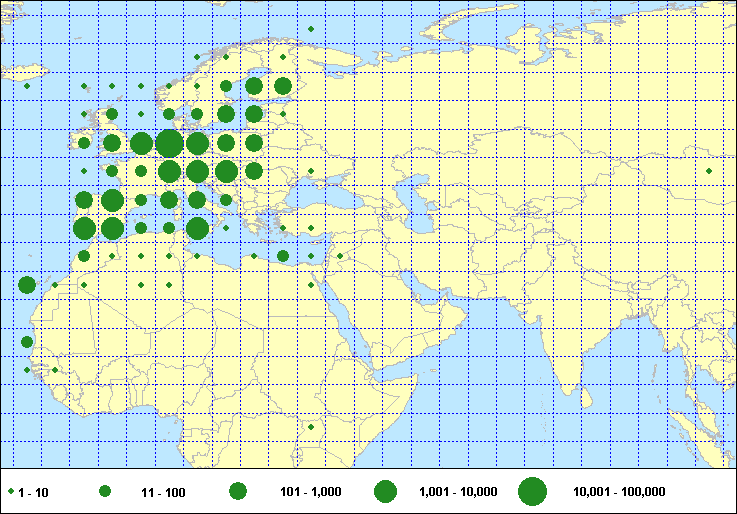Screen dimensions: 737x514
Task: Click the "10,001 - 100,000" legend label
Action: click(x=619, y=492)
